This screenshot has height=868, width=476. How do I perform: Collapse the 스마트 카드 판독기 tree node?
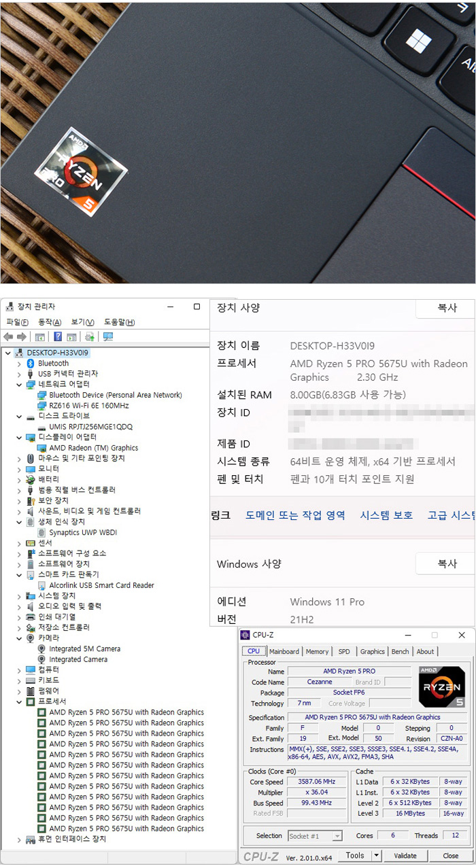[19, 574]
